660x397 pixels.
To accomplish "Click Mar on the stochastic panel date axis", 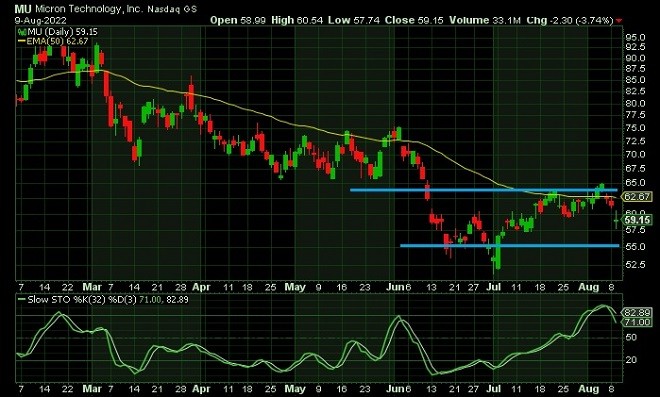I will point(92,388).
